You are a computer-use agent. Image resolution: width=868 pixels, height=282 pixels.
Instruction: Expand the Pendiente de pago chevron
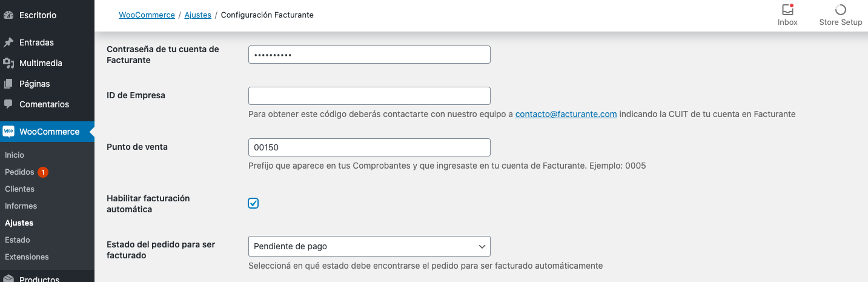pyautogui.click(x=482, y=246)
